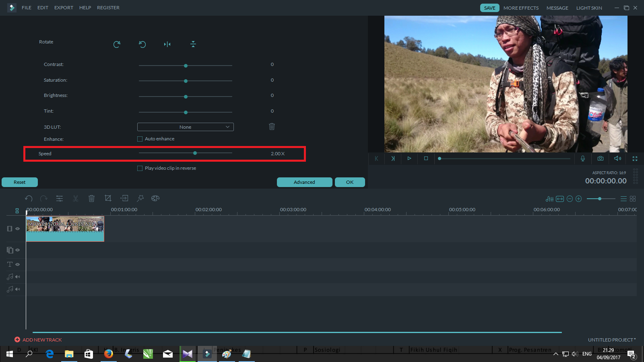The height and width of the screenshot is (362, 644).
Task: Open the ENG language selector in taskbar
Action: click(x=587, y=354)
